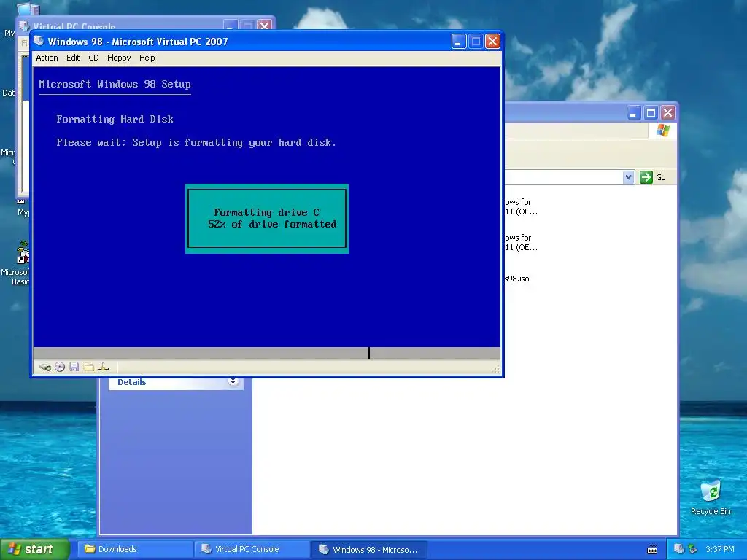
Task: Click the Virtual PC window title bar icon
Action: click(39, 41)
